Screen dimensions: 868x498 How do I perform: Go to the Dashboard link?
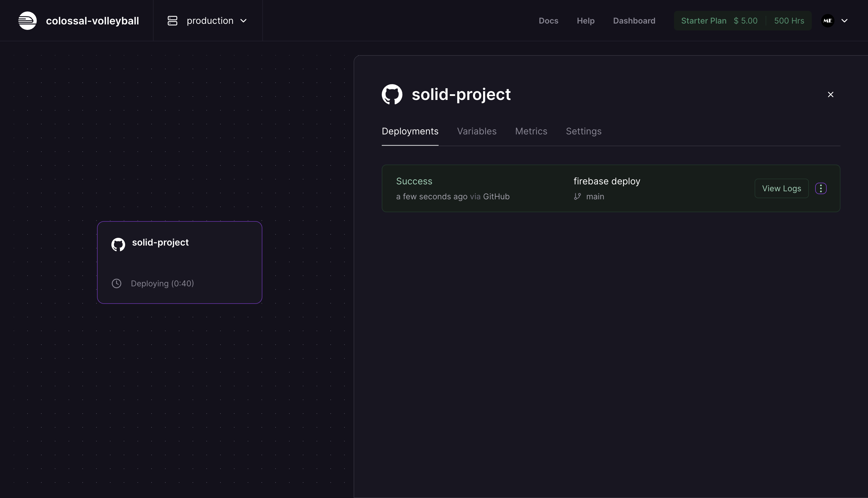(x=634, y=20)
